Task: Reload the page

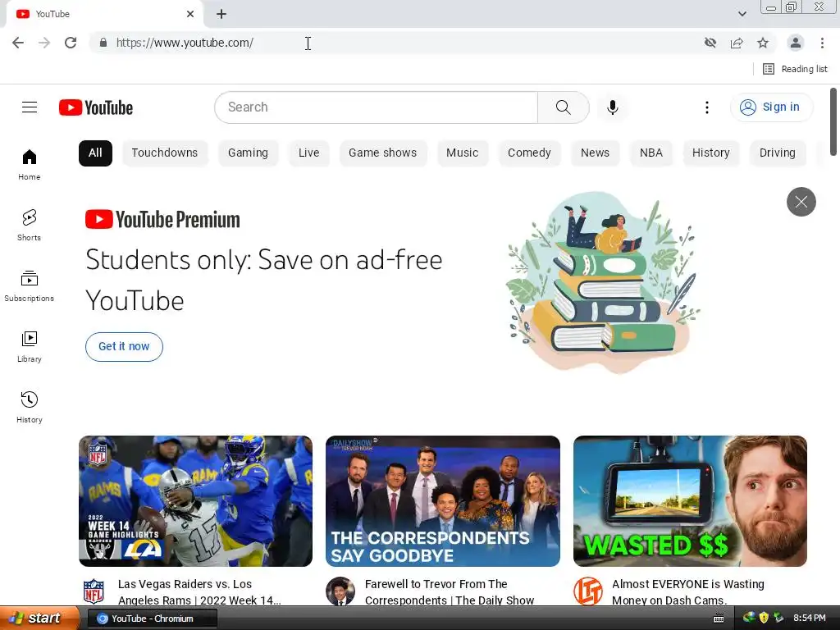Action: point(71,43)
